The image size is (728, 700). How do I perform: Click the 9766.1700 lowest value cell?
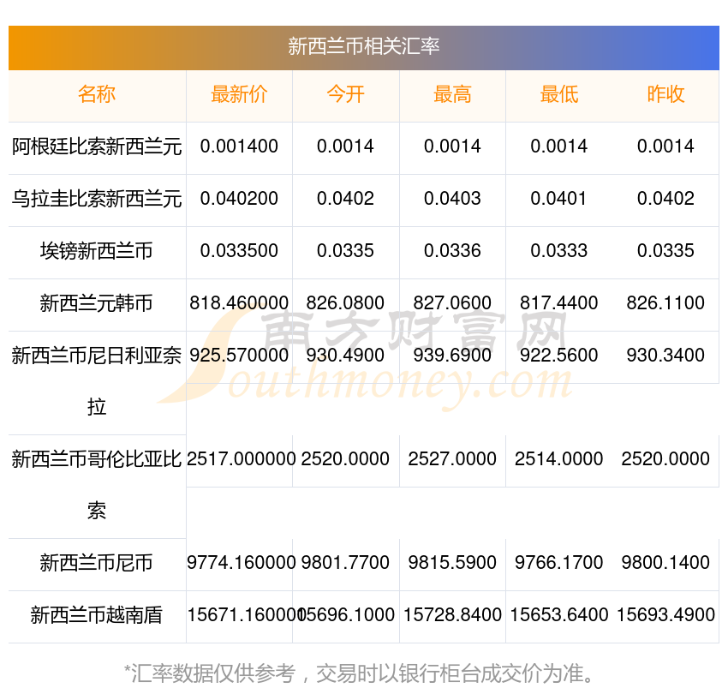pyautogui.click(x=559, y=563)
